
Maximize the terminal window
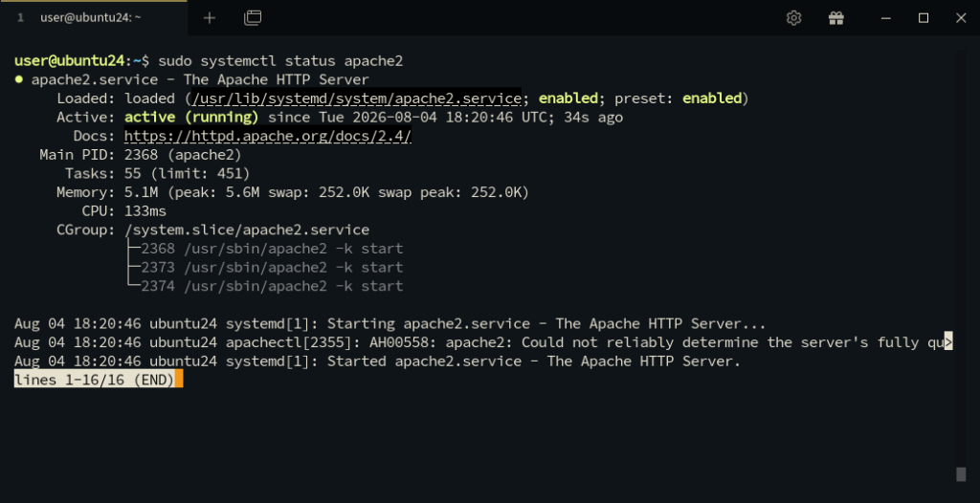(924, 18)
